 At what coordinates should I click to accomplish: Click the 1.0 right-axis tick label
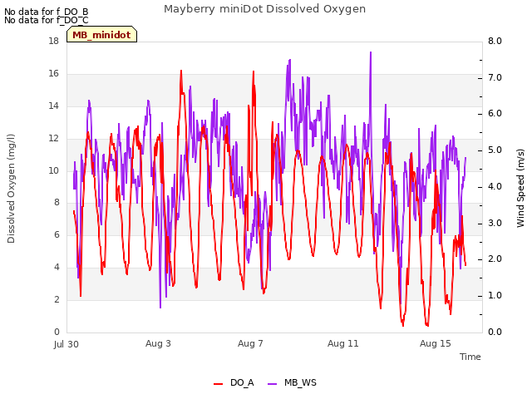pyautogui.click(x=495, y=296)
